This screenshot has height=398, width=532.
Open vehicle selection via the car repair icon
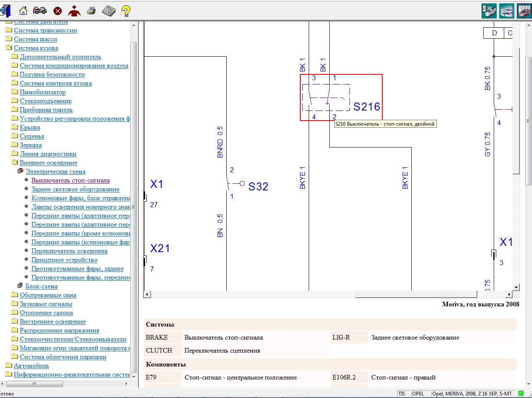[x=40, y=11]
